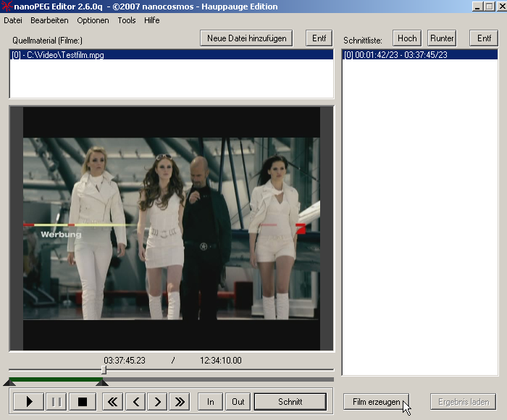Screen dimensions: 507x420
Task: Click the fast forward double-arrow button
Action: pos(180,402)
